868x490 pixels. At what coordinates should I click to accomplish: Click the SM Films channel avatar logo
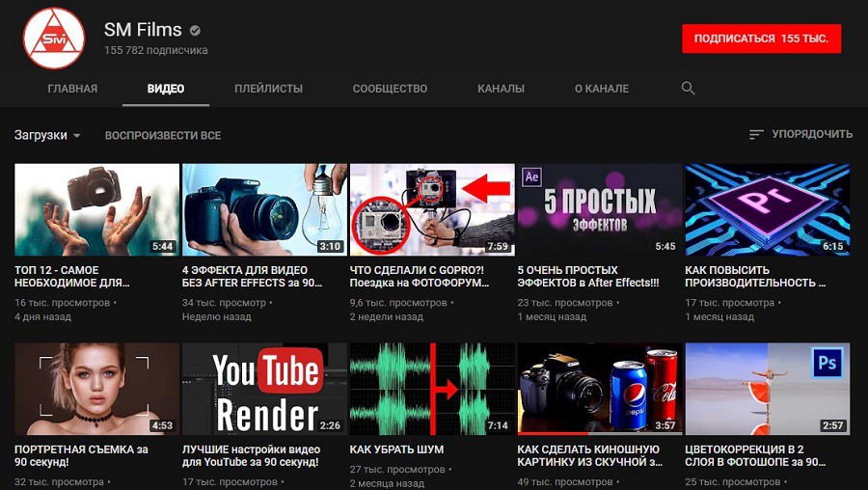click(x=54, y=39)
